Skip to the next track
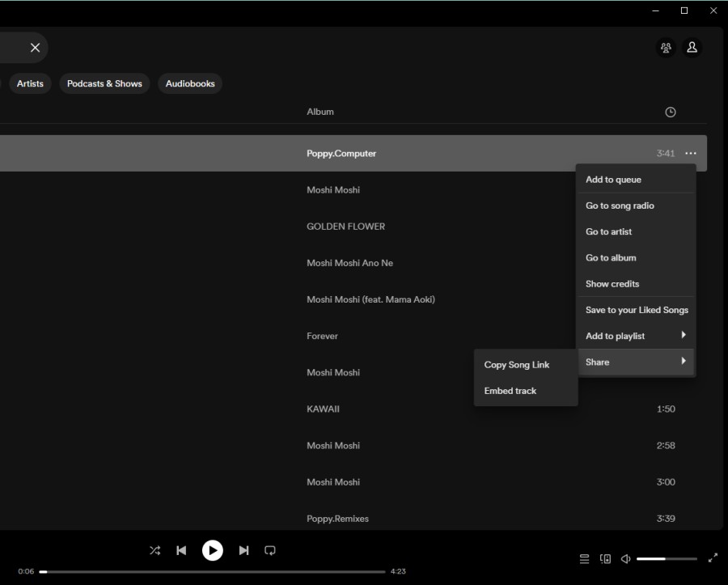The width and height of the screenshot is (728, 585). click(x=243, y=550)
